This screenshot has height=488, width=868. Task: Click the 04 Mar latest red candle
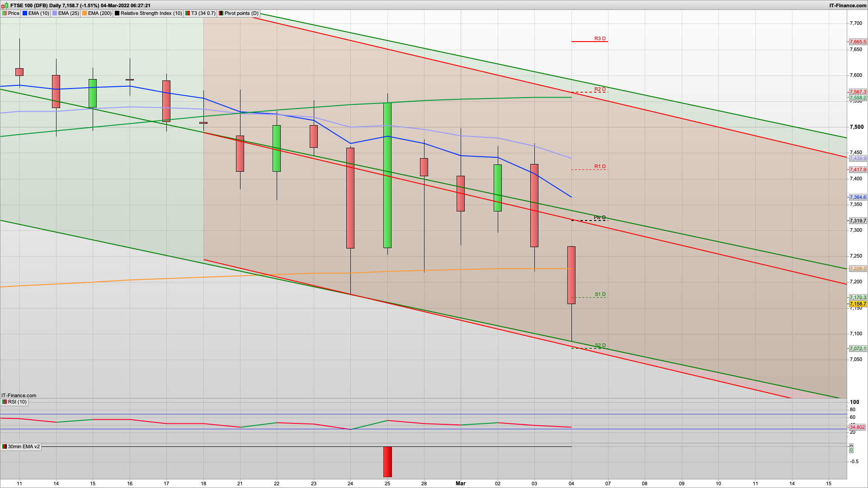571,275
